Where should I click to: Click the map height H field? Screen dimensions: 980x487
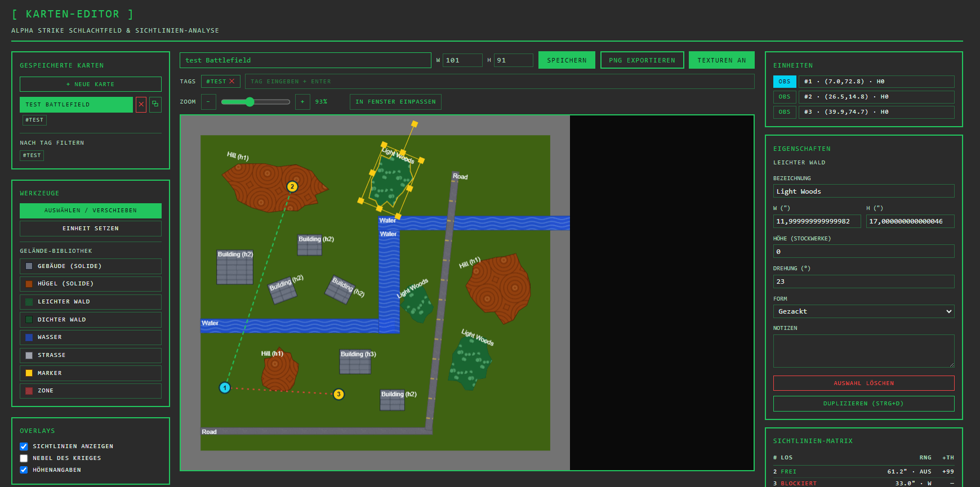click(x=514, y=60)
